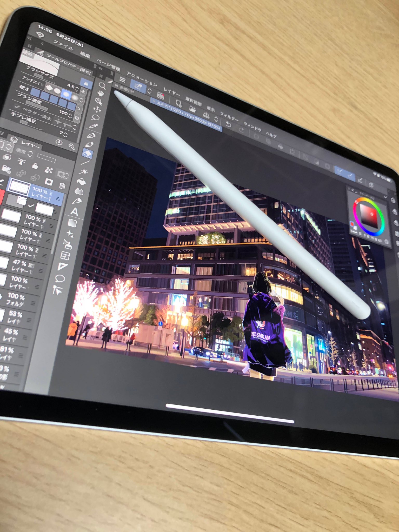Select the no anti-aliasing option
Screen dimensions: 399x532
pyautogui.click(x=49, y=88)
